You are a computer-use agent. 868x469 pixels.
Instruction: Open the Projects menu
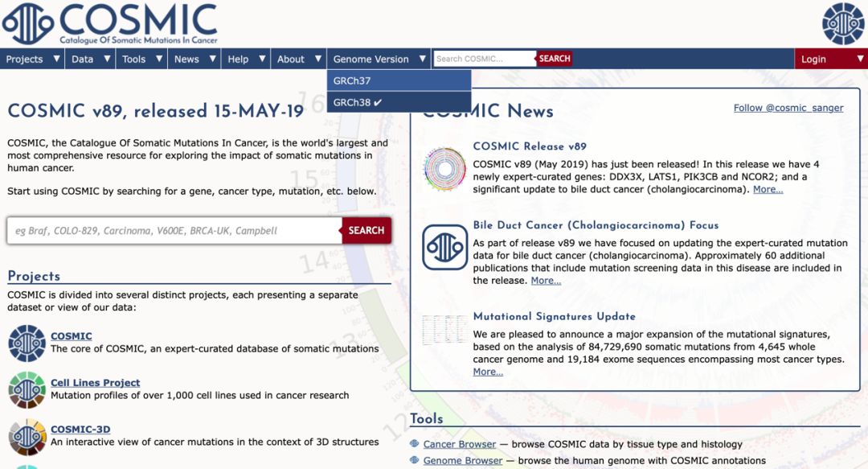point(24,59)
